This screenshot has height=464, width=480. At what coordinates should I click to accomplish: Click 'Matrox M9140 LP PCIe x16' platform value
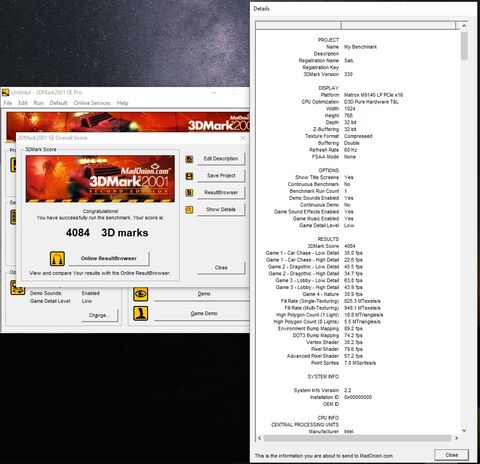point(373,95)
